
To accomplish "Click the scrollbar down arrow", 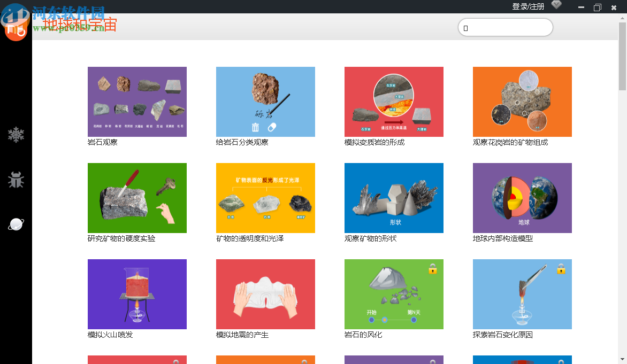I will tap(622, 359).
